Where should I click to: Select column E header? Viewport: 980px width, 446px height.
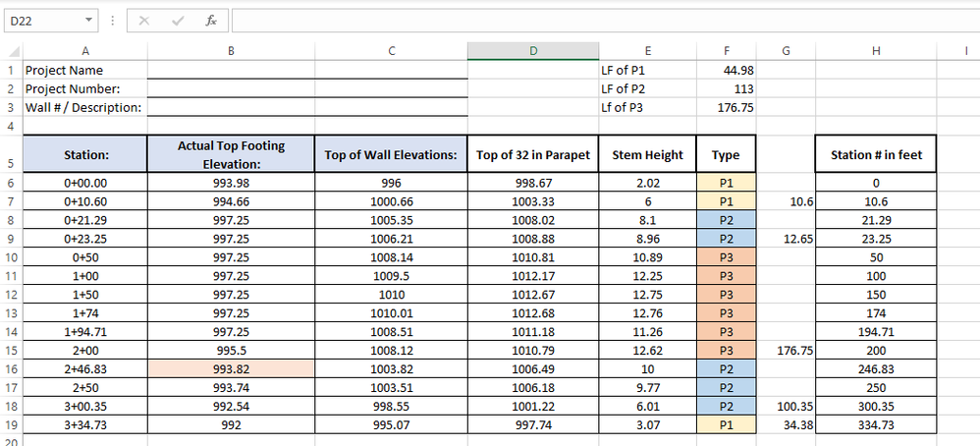click(x=647, y=52)
